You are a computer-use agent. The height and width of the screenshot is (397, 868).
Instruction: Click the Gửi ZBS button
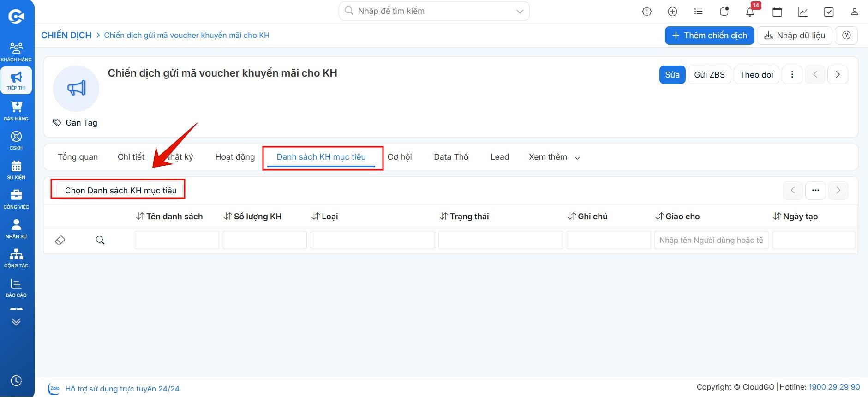coord(709,75)
